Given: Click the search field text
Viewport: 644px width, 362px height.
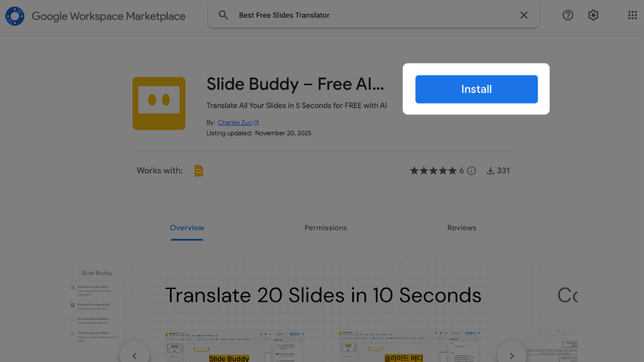Looking at the screenshot, I should coord(284,15).
